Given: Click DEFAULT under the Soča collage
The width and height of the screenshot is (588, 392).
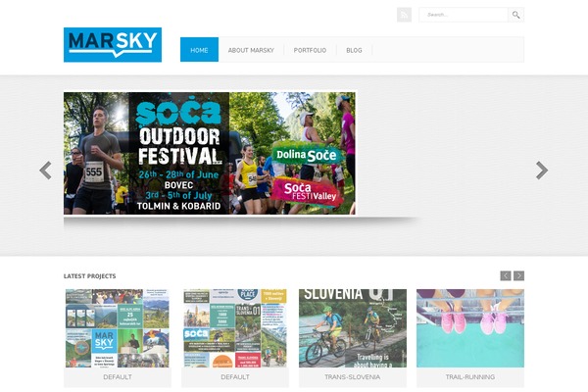Looking at the screenshot, I should click(235, 377).
